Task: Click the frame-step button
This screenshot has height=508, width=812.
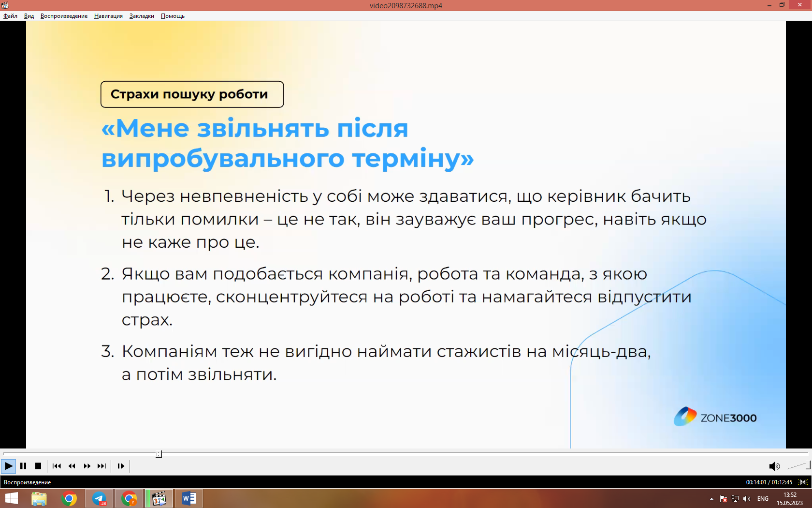Action: [x=121, y=466]
